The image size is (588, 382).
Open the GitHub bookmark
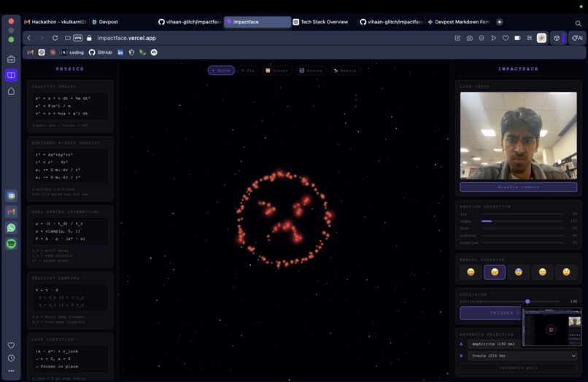101,52
